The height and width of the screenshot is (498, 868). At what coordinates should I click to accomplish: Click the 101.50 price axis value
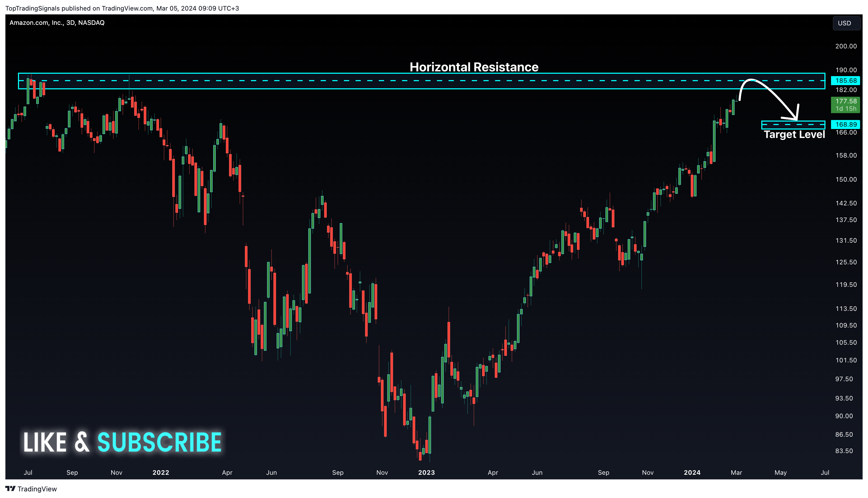(x=846, y=361)
